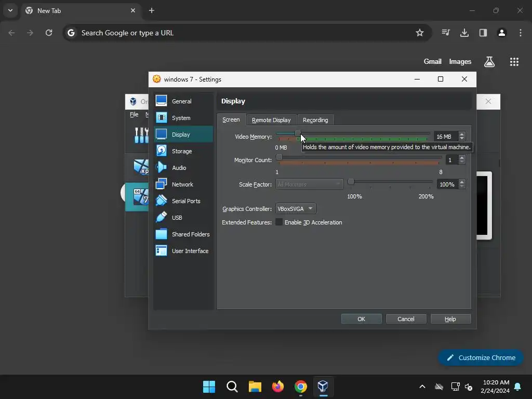
Task: Show hidden system tray icons
Action: [422, 387]
